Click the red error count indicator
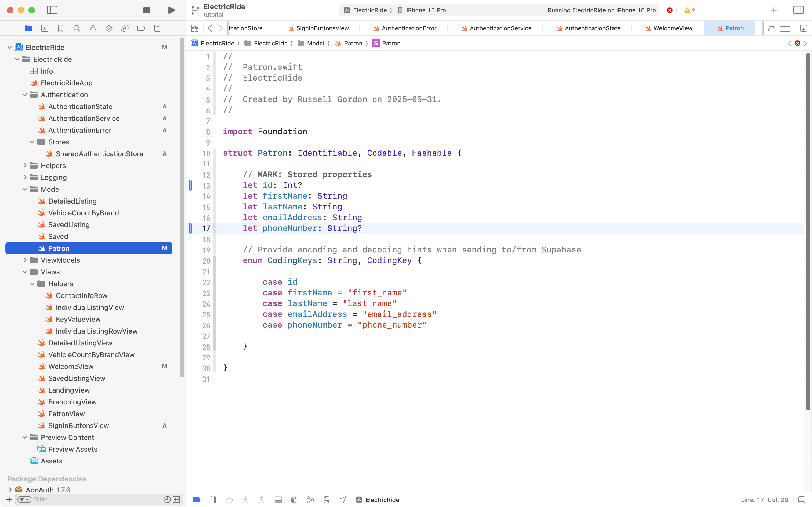This screenshot has width=812, height=507. tap(672, 10)
